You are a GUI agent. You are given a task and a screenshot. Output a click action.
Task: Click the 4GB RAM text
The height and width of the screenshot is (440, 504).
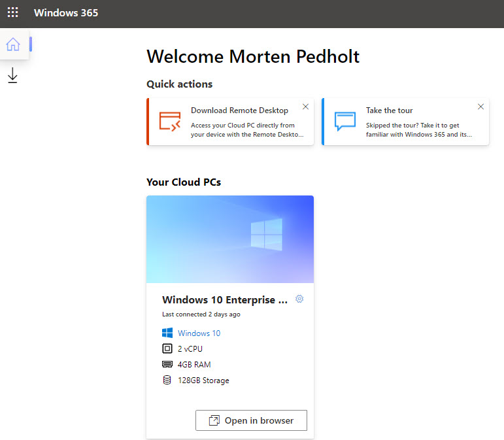pyautogui.click(x=194, y=364)
